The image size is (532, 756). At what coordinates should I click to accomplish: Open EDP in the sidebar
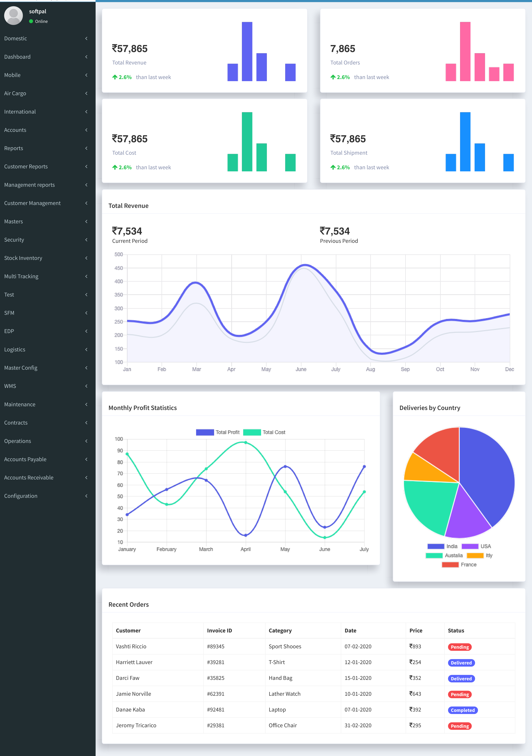coord(48,331)
